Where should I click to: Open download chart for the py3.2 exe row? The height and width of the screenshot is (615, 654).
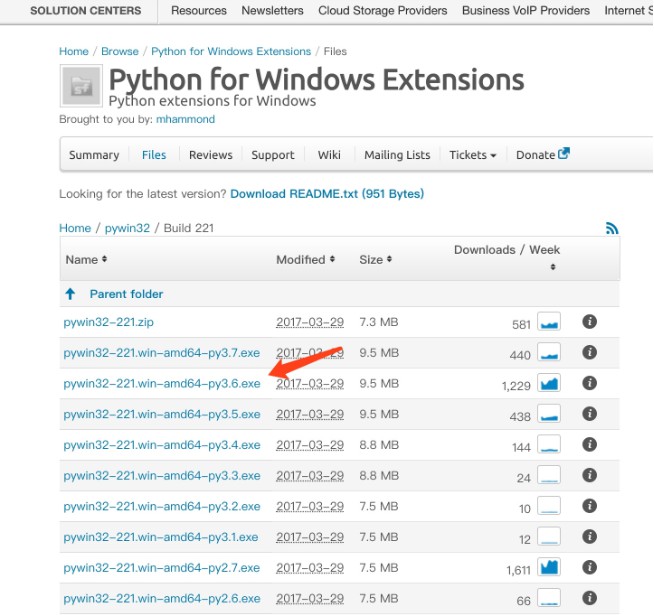(x=549, y=506)
